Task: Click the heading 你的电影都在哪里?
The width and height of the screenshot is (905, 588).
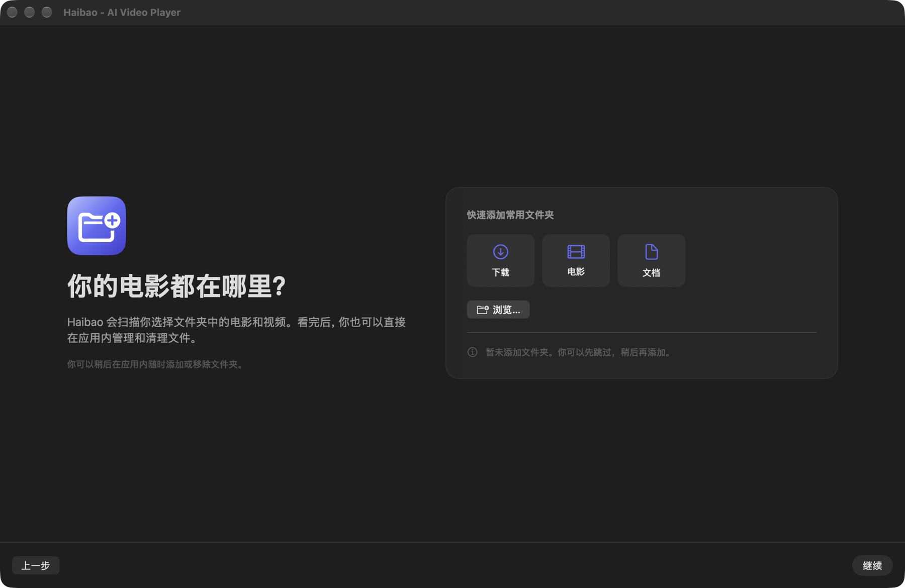Action: (x=176, y=286)
